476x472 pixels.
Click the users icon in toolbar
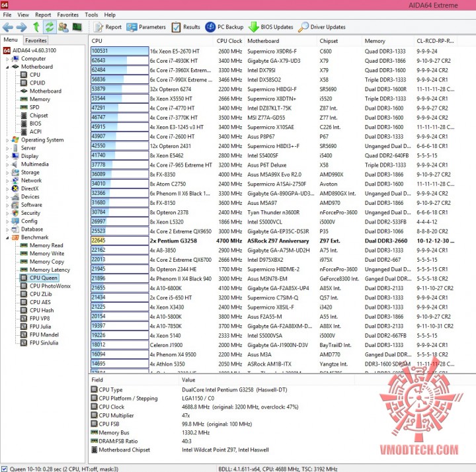coord(63,27)
